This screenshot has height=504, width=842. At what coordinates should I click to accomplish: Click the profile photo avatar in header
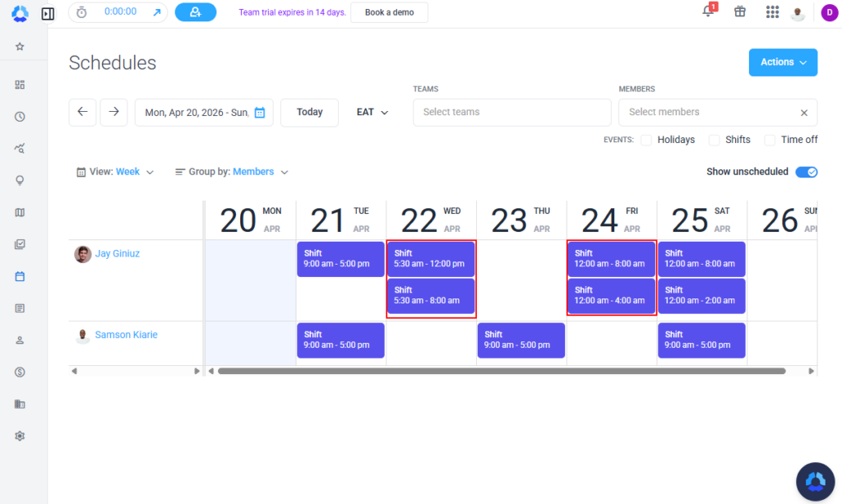point(798,13)
